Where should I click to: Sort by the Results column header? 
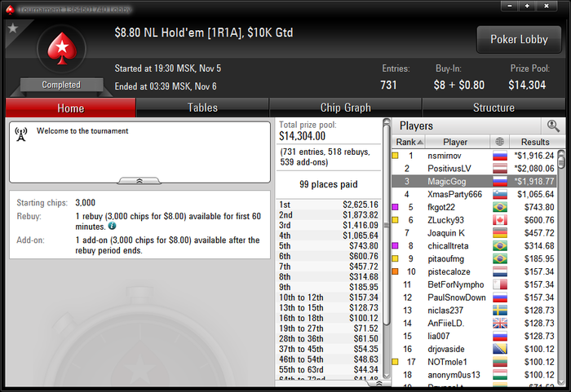[535, 142]
